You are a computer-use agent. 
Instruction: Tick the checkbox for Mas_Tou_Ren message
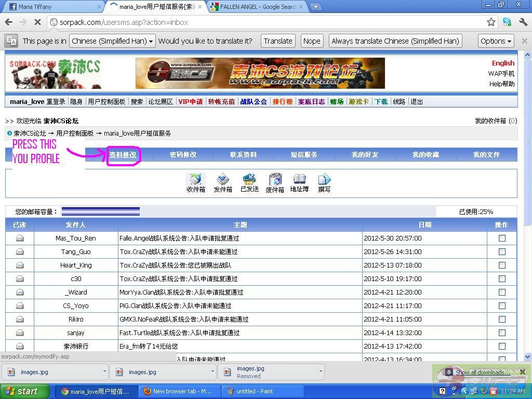coord(502,238)
